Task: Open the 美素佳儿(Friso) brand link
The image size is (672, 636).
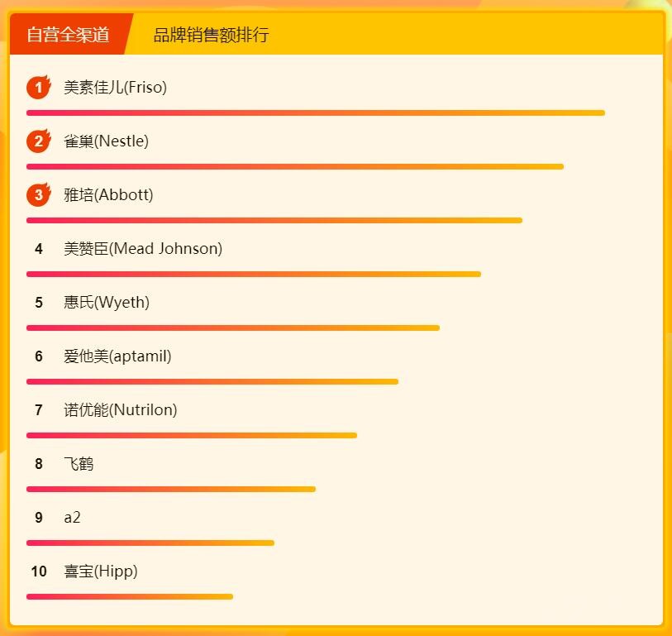Action: (x=115, y=88)
